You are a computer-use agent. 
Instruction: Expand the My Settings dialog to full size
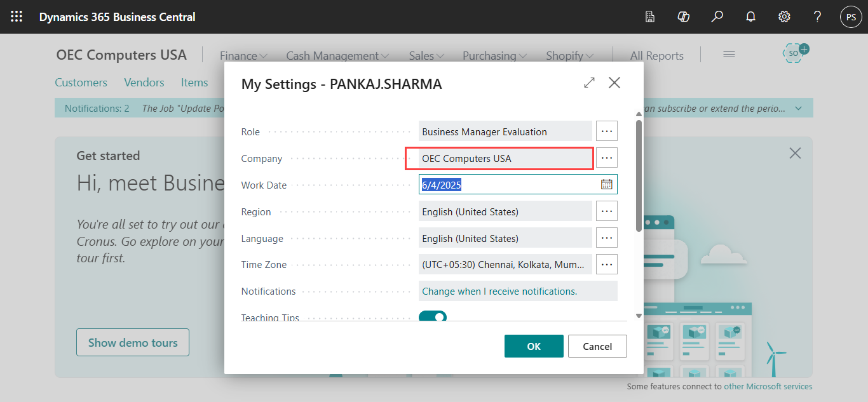[x=589, y=83]
